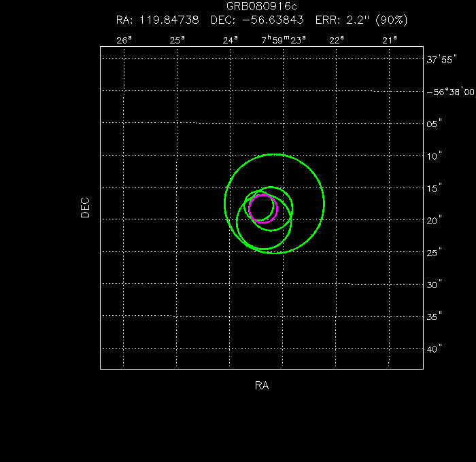Click the 25s tick label on top axis
This screenshot has width=476, height=462.
[177, 40]
